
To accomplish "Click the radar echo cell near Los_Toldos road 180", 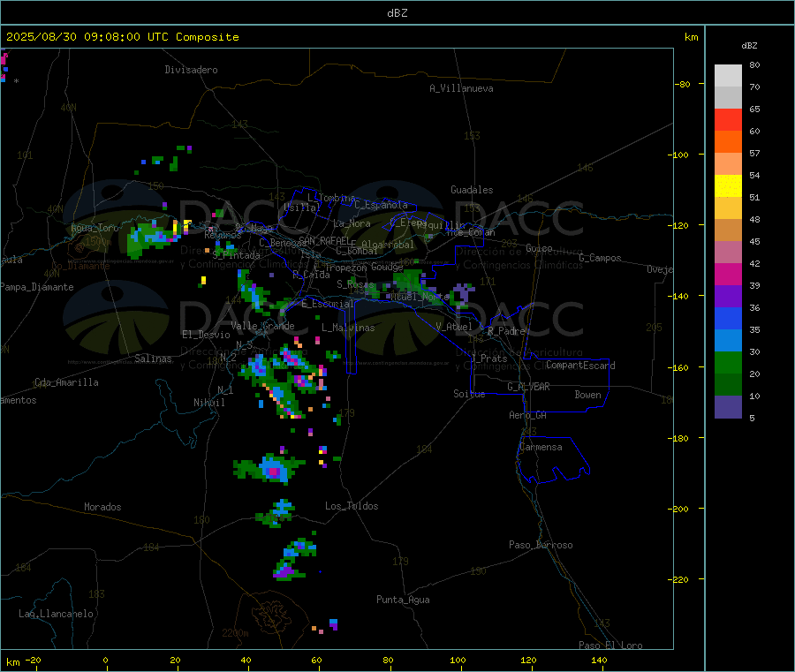I will pyautogui.click(x=276, y=513).
